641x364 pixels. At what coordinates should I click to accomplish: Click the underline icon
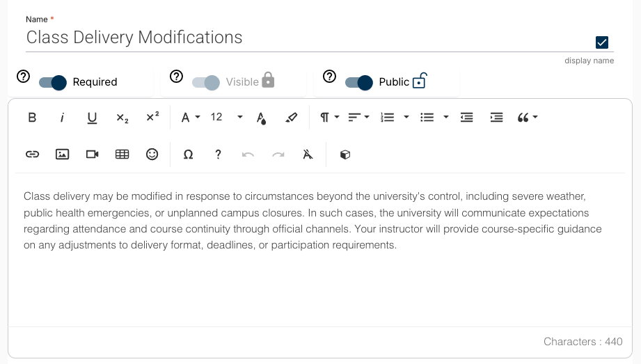(x=92, y=118)
